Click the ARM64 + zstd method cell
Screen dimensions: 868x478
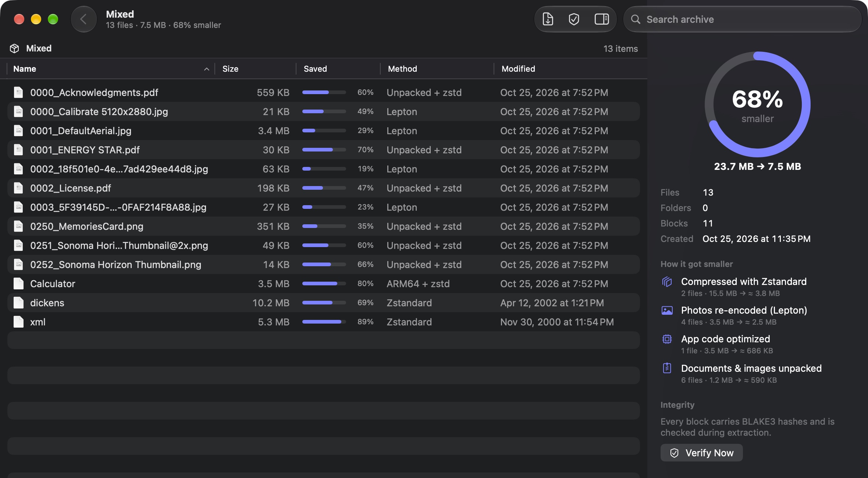[x=418, y=283]
